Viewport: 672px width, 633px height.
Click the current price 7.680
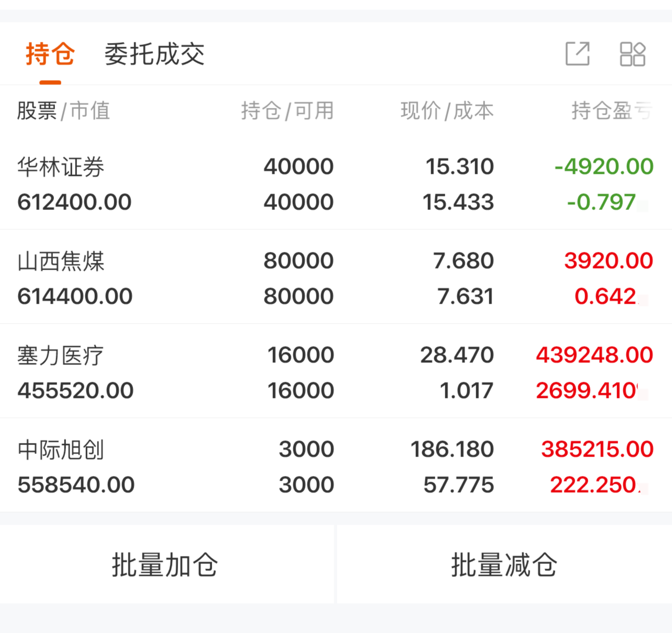464,261
